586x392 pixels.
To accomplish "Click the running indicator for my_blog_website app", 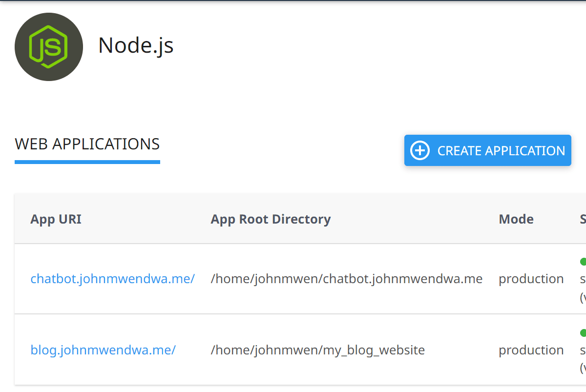I will [583, 332].
